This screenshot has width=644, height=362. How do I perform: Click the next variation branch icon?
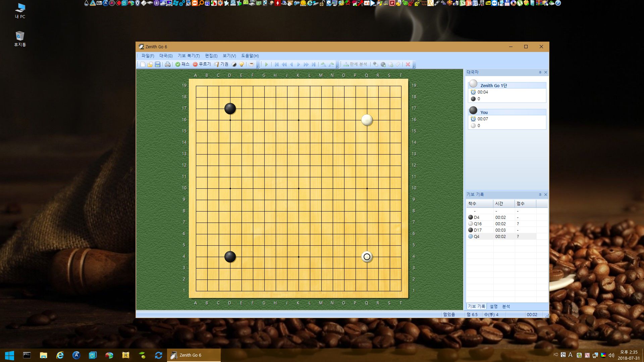pos(331,64)
